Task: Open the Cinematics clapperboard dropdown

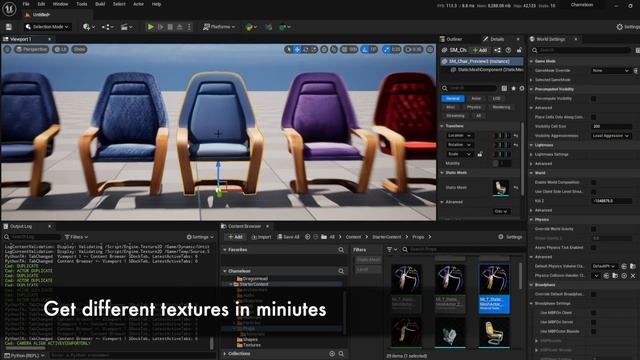Action: (127, 27)
